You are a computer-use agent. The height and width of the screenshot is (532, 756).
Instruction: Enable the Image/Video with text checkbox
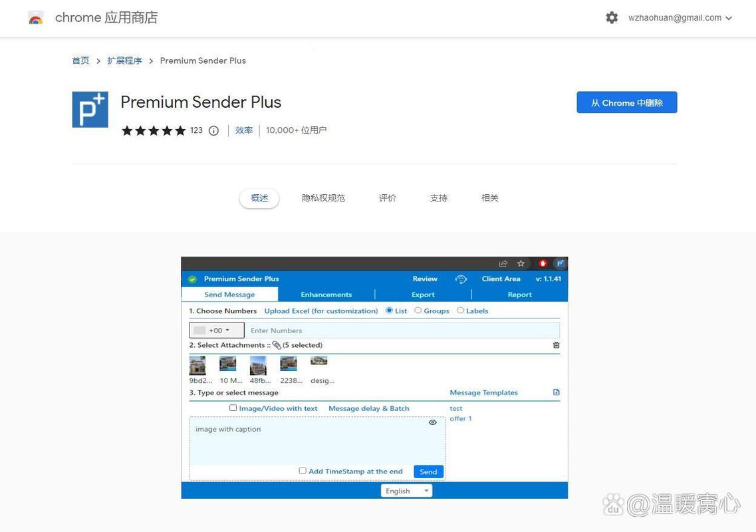tap(233, 408)
